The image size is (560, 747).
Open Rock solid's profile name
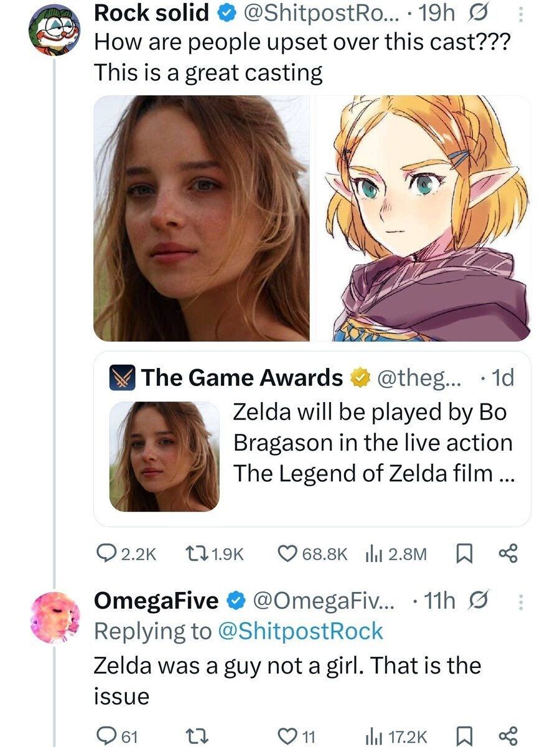tap(151, 14)
